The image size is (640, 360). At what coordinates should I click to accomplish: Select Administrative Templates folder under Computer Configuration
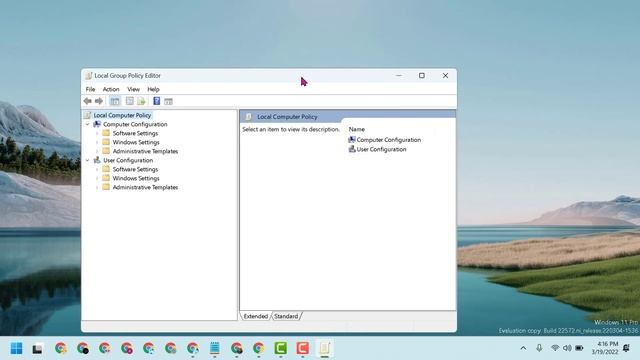[x=145, y=151]
